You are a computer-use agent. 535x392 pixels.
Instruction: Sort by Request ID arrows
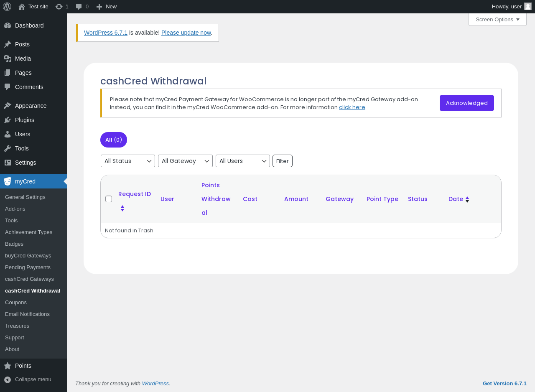click(x=122, y=208)
